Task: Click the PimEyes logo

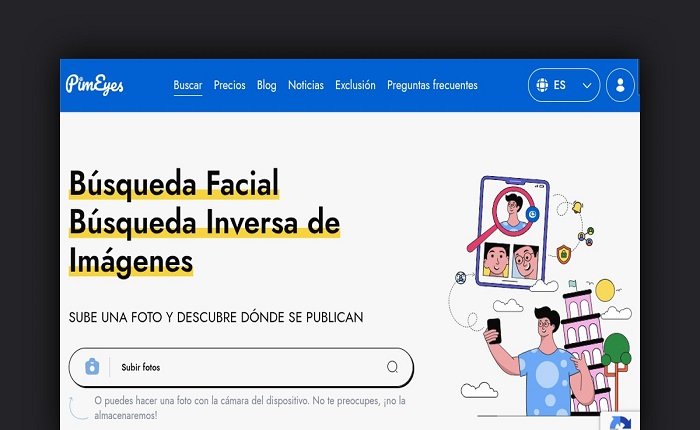Action: 95,84
